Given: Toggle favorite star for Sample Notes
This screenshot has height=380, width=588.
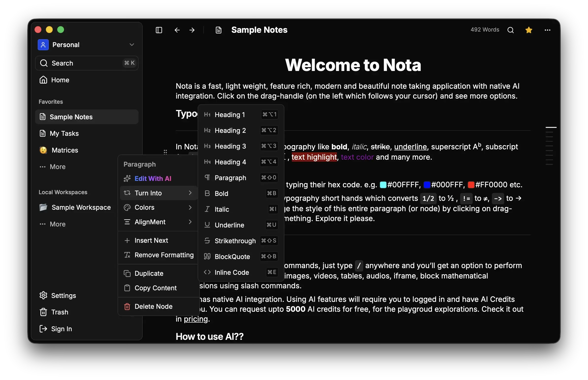Looking at the screenshot, I should (x=529, y=30).
